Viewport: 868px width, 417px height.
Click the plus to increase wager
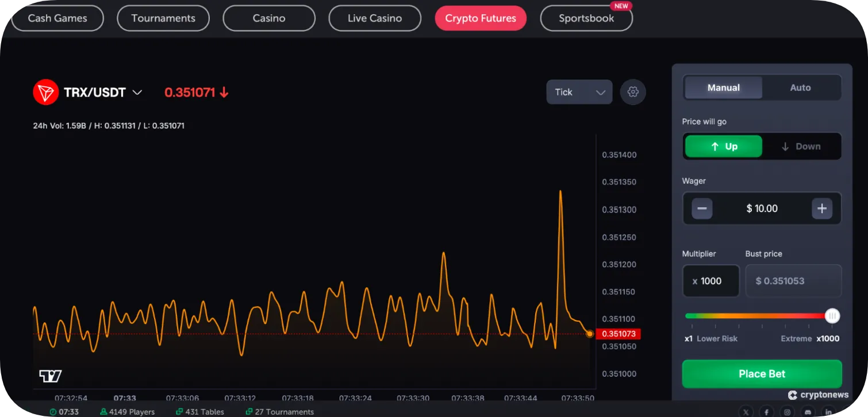[822, 208]
